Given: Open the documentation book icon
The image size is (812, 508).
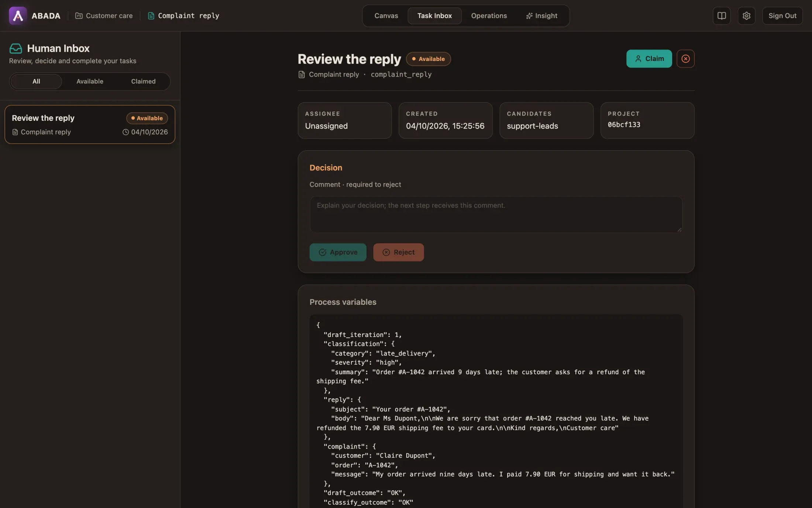Looking at the screenshot, I should [722, 16].
